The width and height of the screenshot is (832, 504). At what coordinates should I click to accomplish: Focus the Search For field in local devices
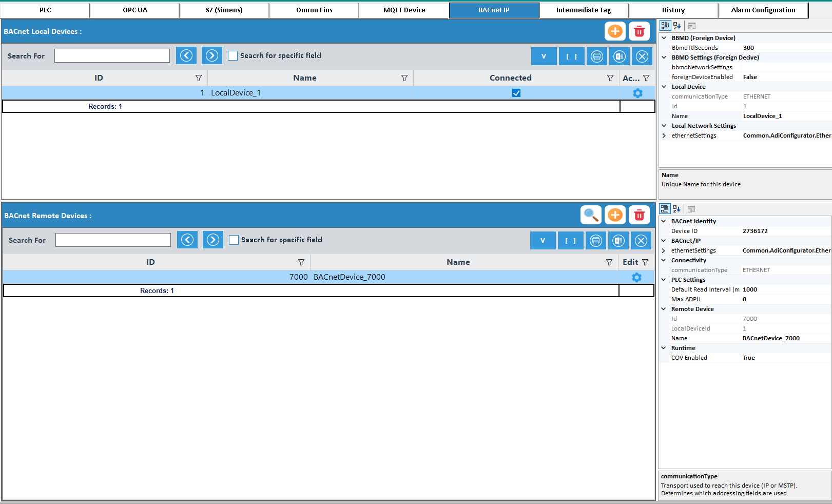pyautogui.click(x=112, y=56)
